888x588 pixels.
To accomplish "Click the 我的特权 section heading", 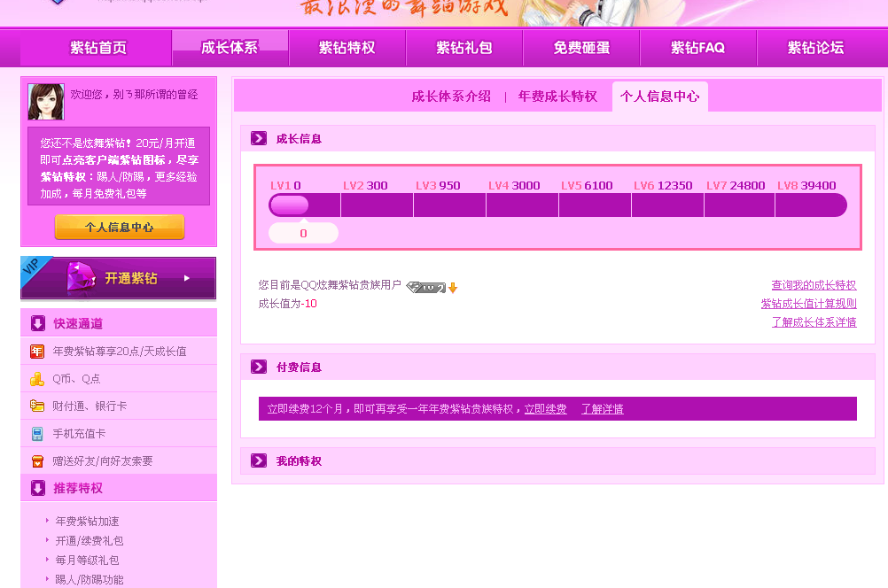I will 299,461.
